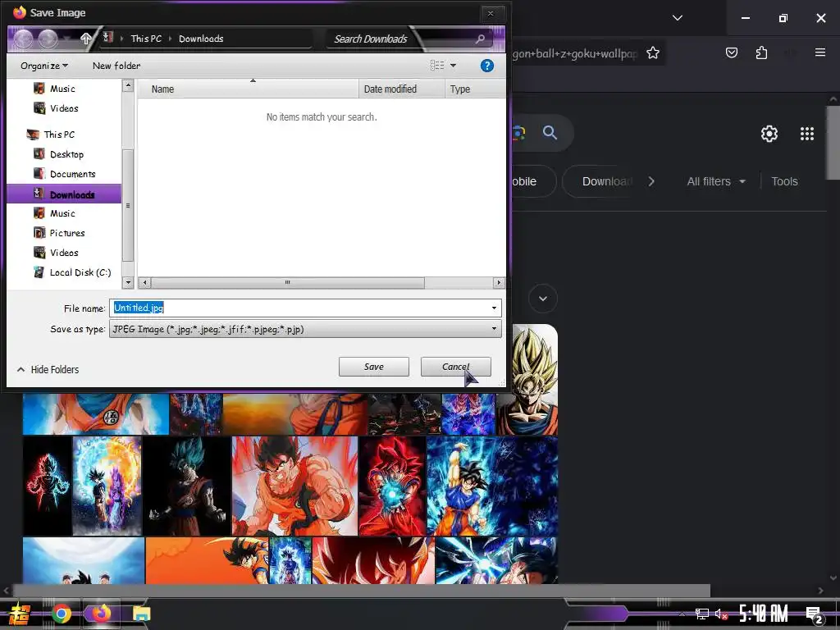
Task: Launch Chrome from the taskbar
Action: click(61, 614)
